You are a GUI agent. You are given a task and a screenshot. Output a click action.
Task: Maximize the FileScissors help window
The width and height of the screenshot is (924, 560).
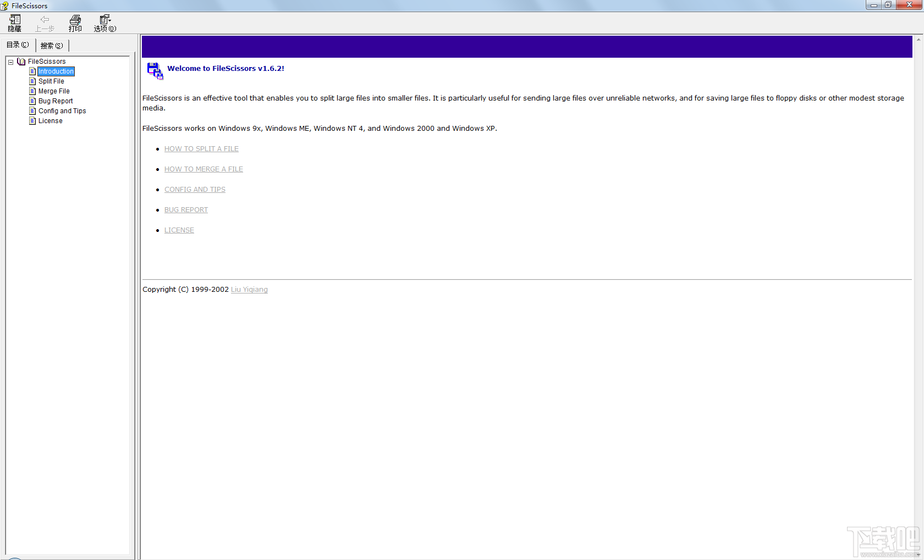888,5
